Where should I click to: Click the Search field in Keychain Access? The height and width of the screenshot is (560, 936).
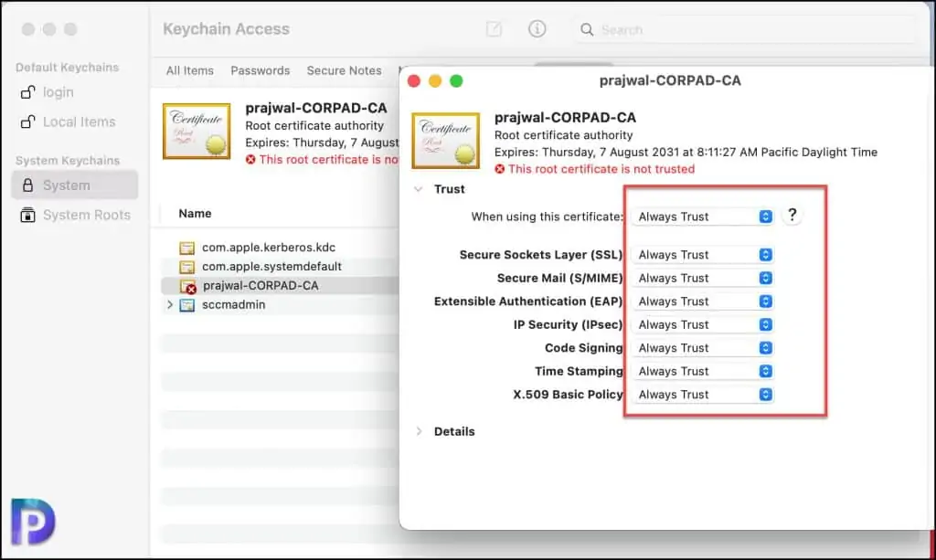click(x=745, y=29)
